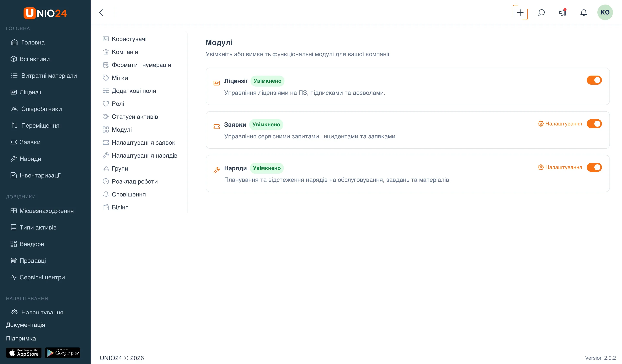Click the Сервісні центри activity icon
This screenshot has width=622, height=364.
pyautogui.click(x=14, y=277)
